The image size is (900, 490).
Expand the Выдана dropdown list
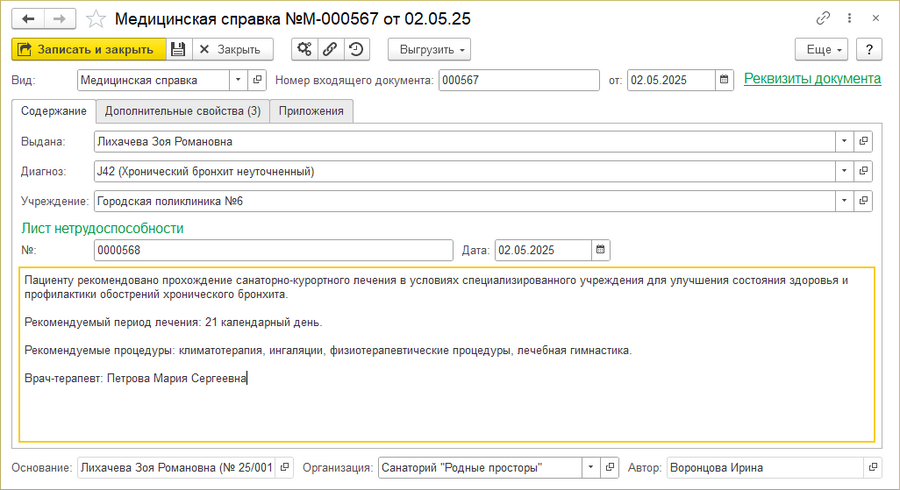click(x=844, y=141)
